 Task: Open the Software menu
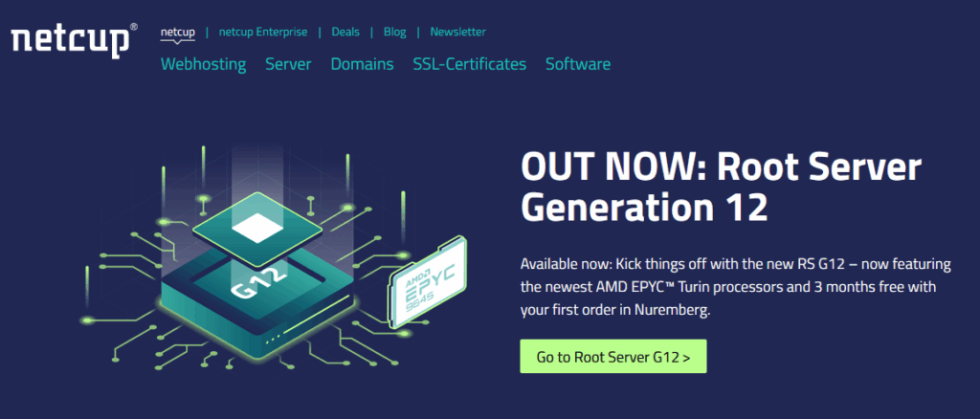pos(578,64)
